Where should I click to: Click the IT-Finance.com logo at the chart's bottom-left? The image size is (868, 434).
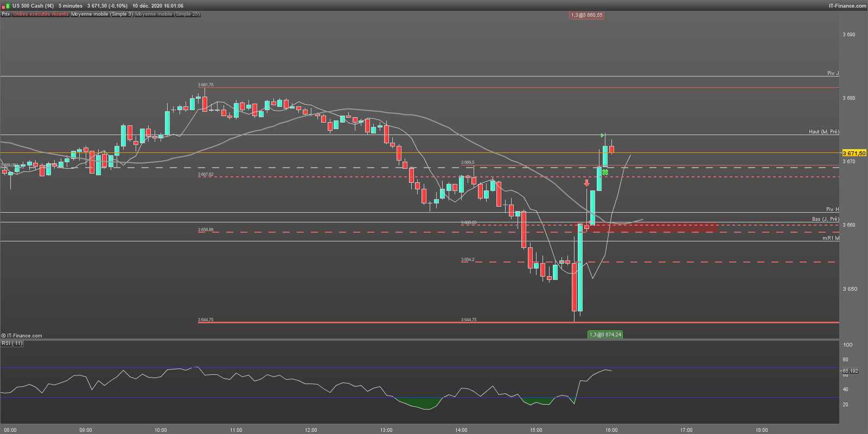22,336
